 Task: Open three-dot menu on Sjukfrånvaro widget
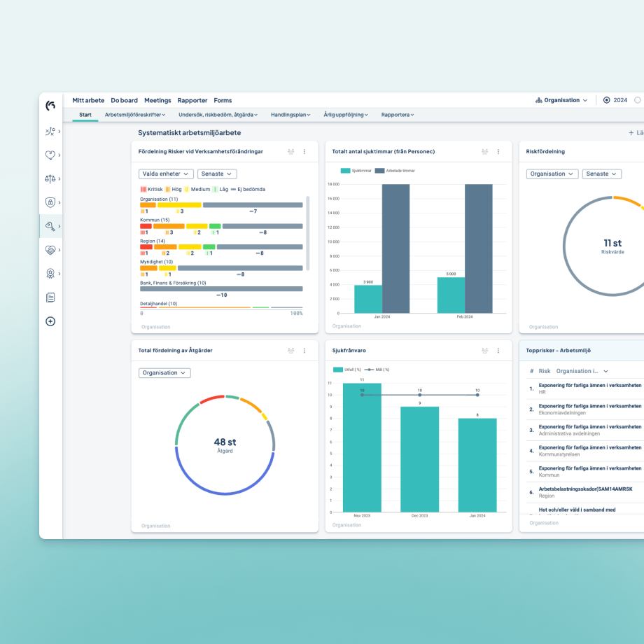click(498, 351)
